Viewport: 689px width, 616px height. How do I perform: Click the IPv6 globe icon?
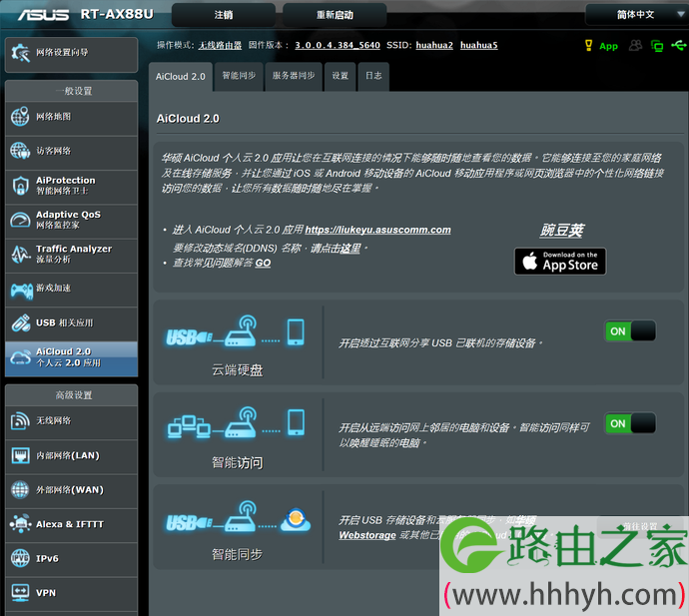pos(20,558)
